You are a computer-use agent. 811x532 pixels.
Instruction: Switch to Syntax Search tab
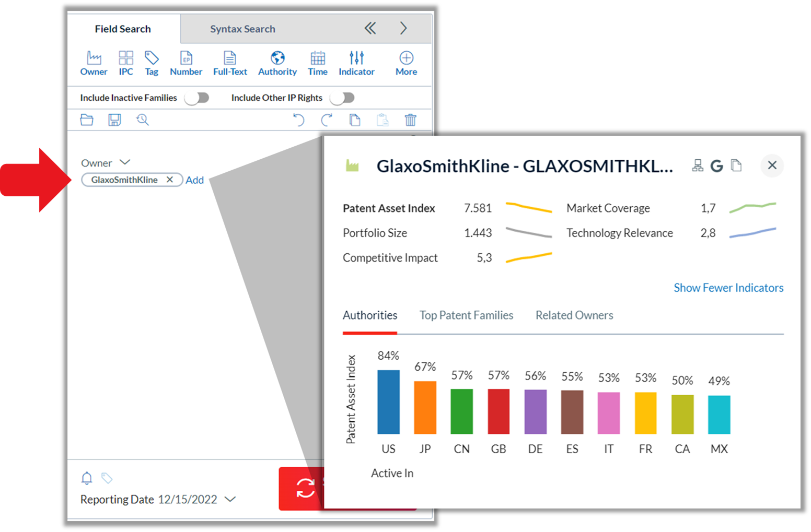(242, 29)
